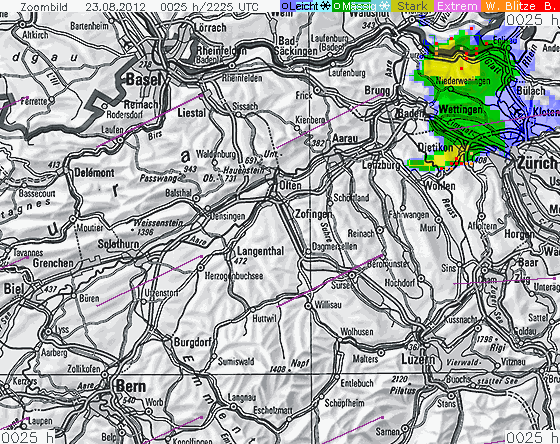The width and height of the screenshot is (560, 444).
Task: Click the Luzern city label on map
Action: pyautogui.click(x=418, y=359)
